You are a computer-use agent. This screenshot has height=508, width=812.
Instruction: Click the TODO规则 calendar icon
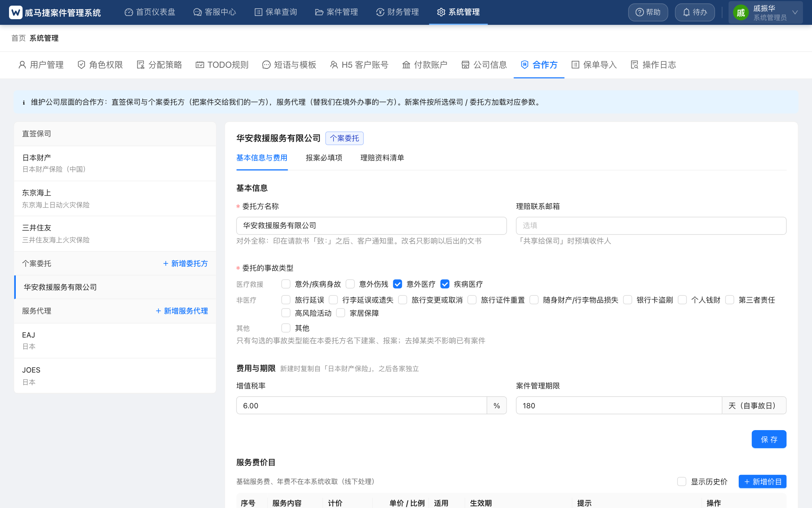tap(200, 65)
